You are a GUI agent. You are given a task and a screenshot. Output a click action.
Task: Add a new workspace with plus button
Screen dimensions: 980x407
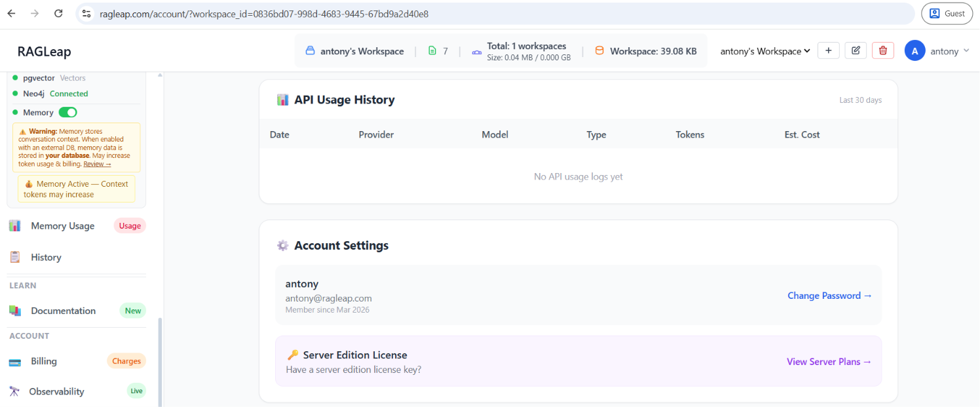tap(829, 50)
